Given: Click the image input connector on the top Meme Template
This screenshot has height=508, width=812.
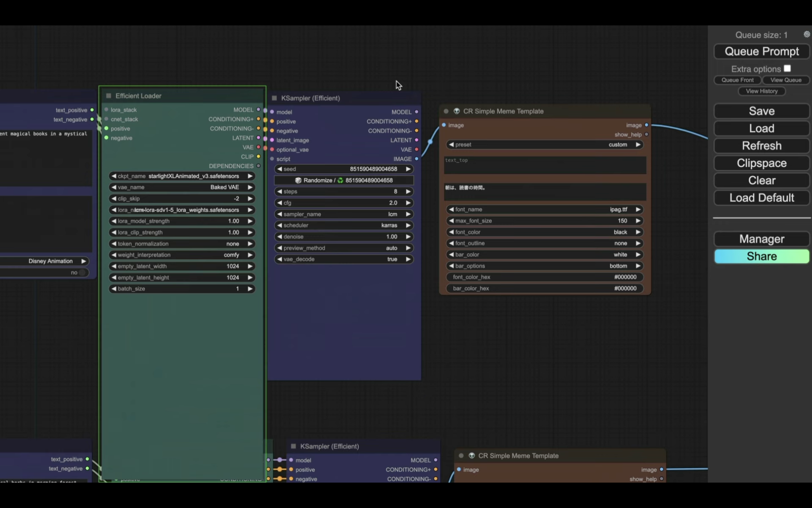Looking at the screenshot, I should 444,125.
